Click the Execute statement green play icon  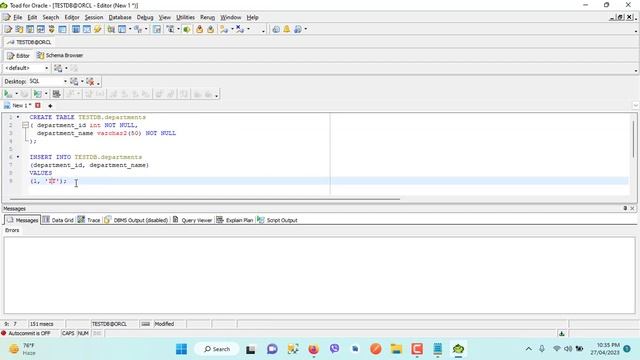point(8,94)
